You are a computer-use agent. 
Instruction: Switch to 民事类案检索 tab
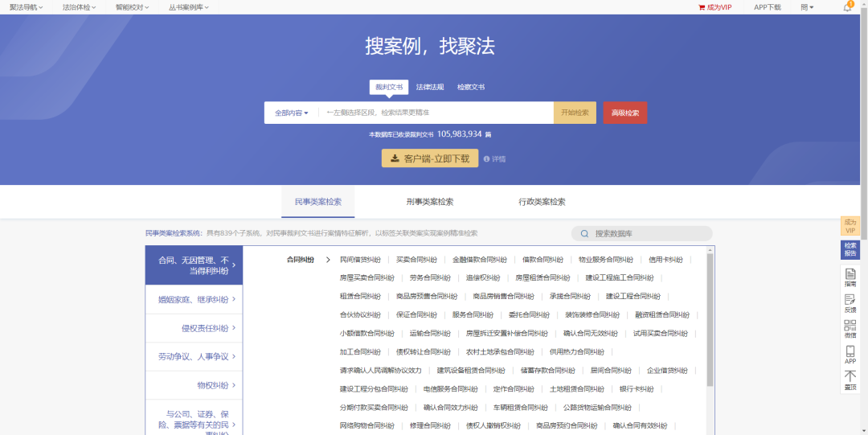pos(318,202)
